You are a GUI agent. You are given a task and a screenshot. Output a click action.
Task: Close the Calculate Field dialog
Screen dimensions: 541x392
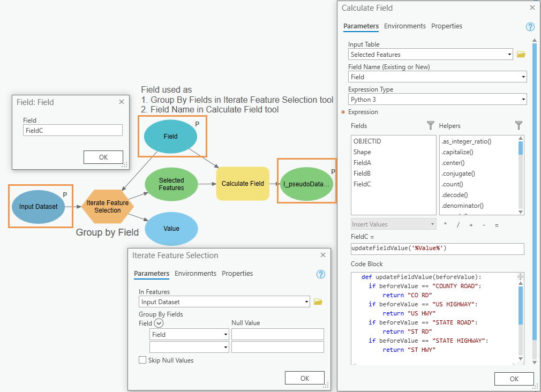click(x=532, y=7)
